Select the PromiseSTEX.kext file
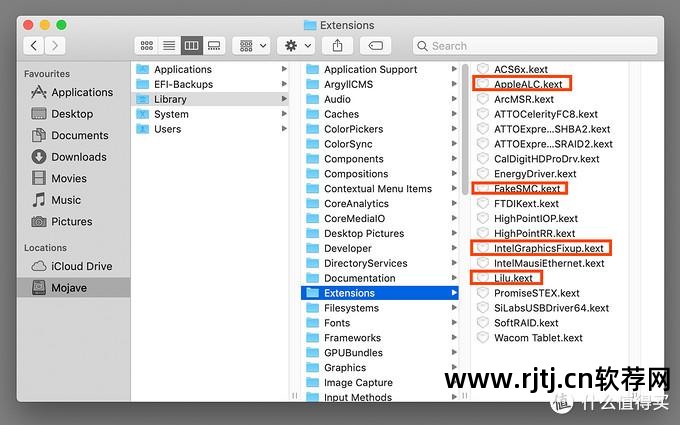680x425 pixels. [528, 293]
